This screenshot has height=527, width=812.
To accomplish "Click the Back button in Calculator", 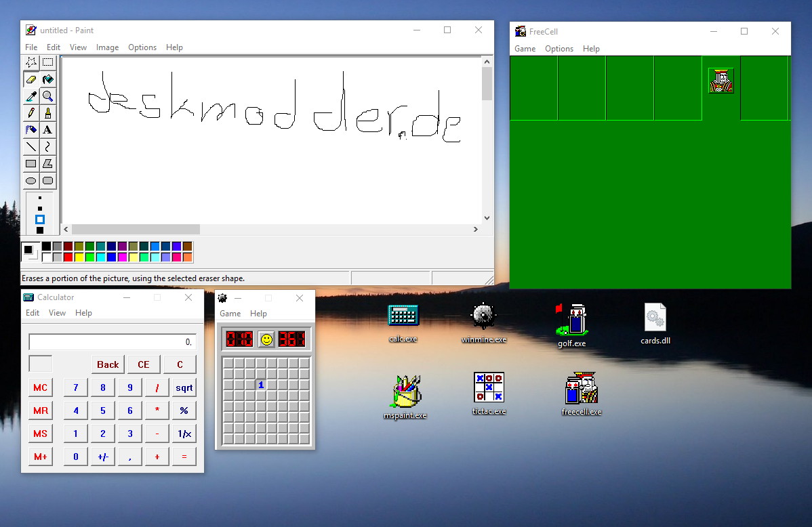I will (108, 364).
